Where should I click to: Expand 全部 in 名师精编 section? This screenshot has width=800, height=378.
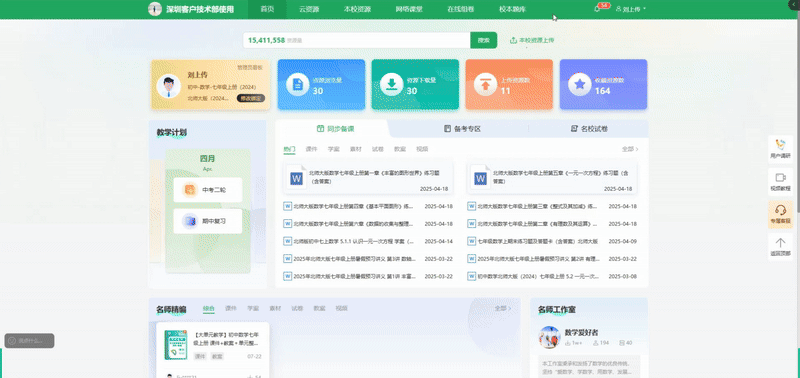tap(503, 309)
